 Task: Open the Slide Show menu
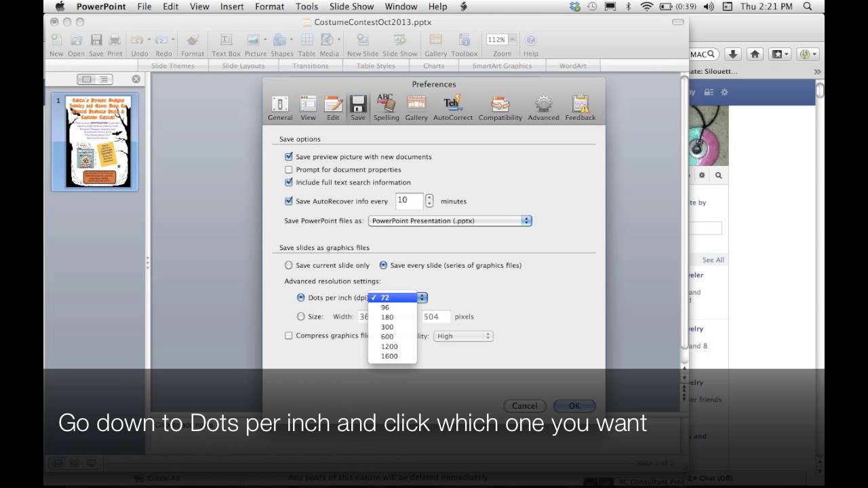pos(351,6)
